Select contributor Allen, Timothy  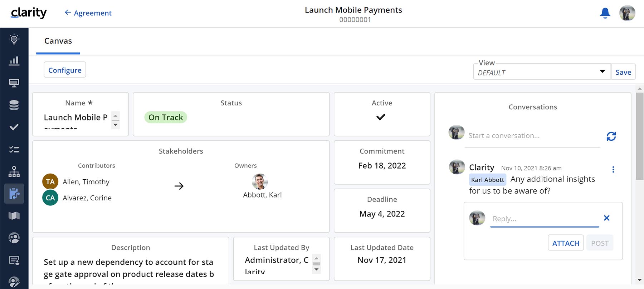coord(76,182)
